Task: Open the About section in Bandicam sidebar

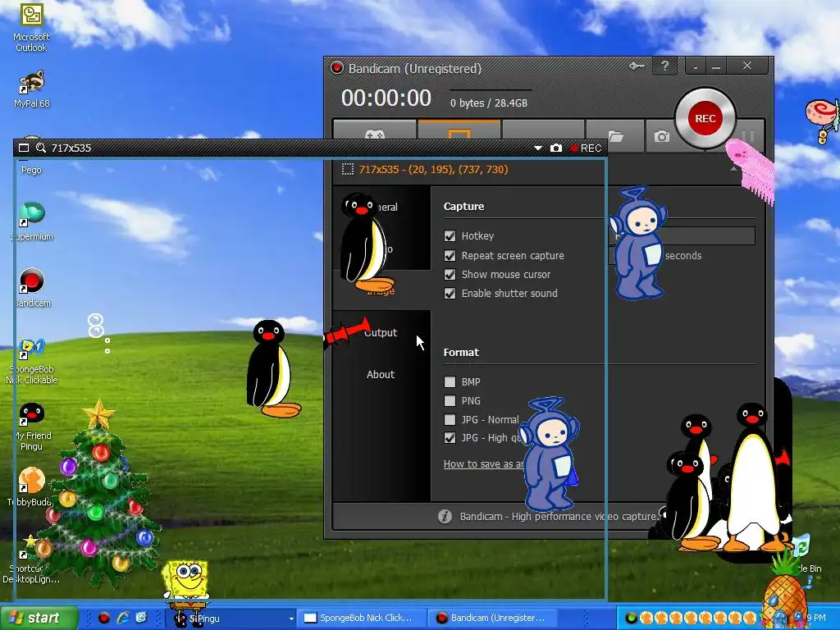Action: [381, 374]
